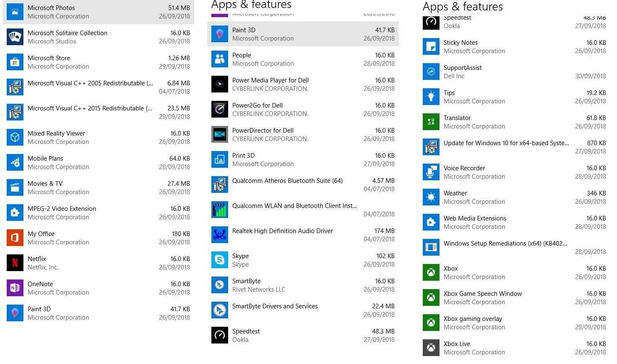Click 'Realtek High Definition Audio Driver' text

pos(283,231)
